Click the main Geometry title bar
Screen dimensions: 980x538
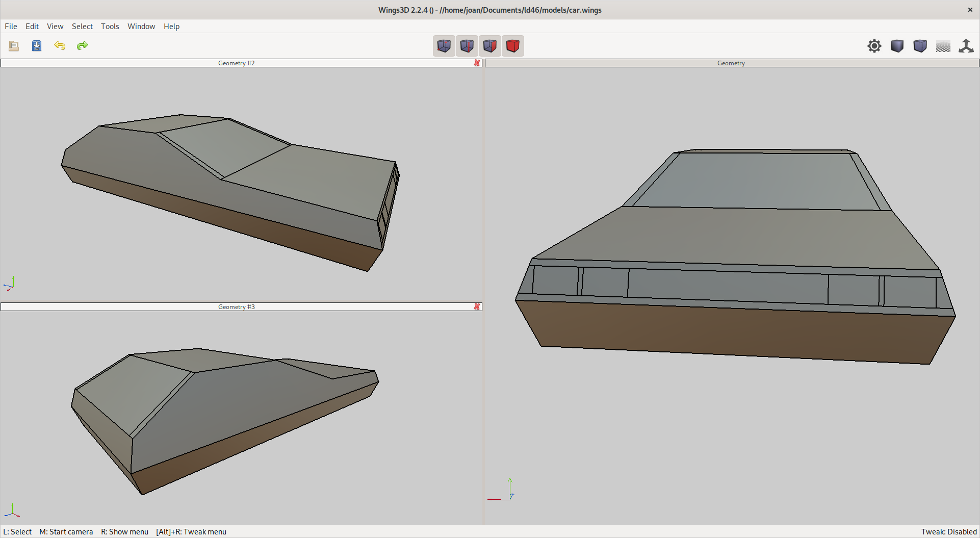point(731,63)
